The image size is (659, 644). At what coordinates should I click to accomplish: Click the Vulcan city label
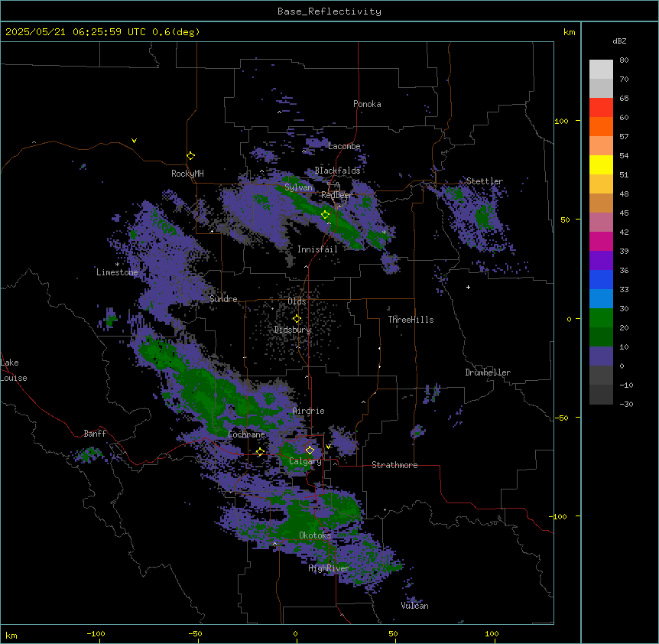415,606
